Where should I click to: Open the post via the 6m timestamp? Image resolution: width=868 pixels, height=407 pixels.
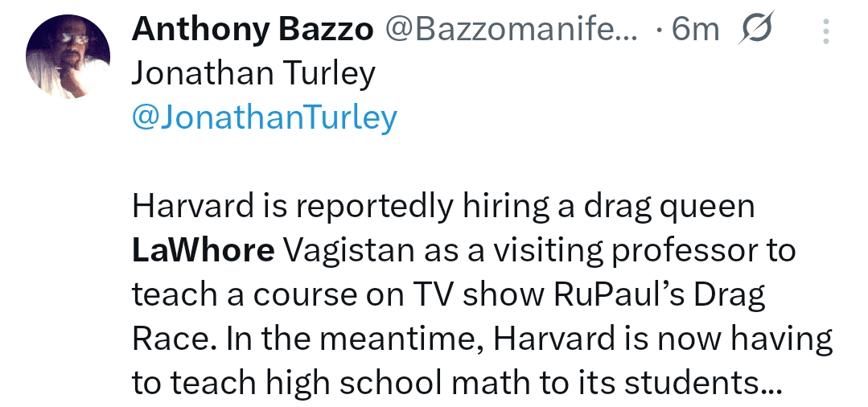(x=695, y=31)
